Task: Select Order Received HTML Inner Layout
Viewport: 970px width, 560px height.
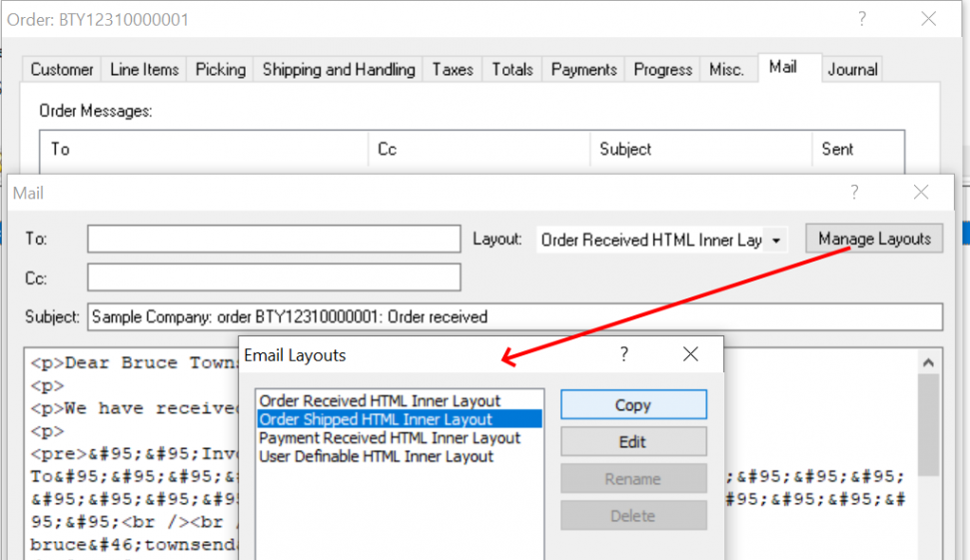Action: coord(380,401)
